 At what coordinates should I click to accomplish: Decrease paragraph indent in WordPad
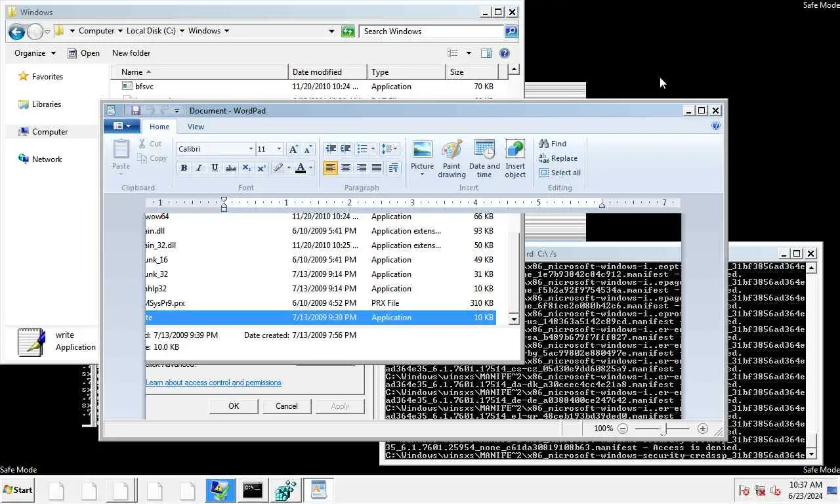[x=330, y=149]
